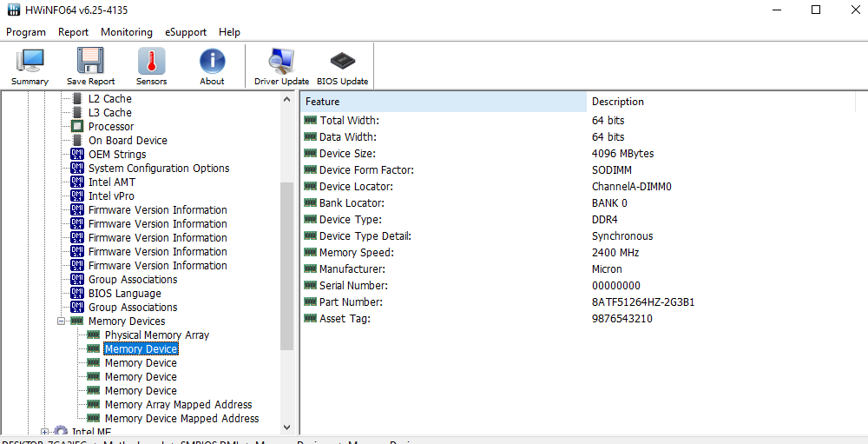Click the tree scrollbar down arrow
This screenshot has height=444, width=868.
pos(286,427)
